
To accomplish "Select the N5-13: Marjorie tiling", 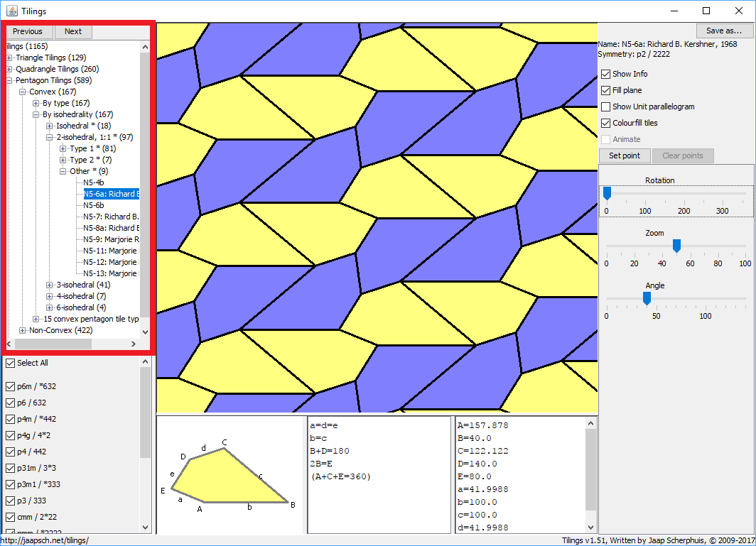I will [111, 273].
